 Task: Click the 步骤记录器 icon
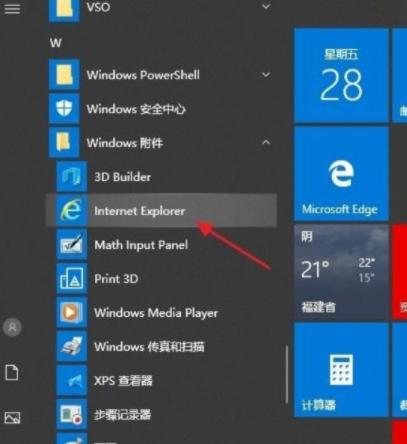click(x=72, y=414)
